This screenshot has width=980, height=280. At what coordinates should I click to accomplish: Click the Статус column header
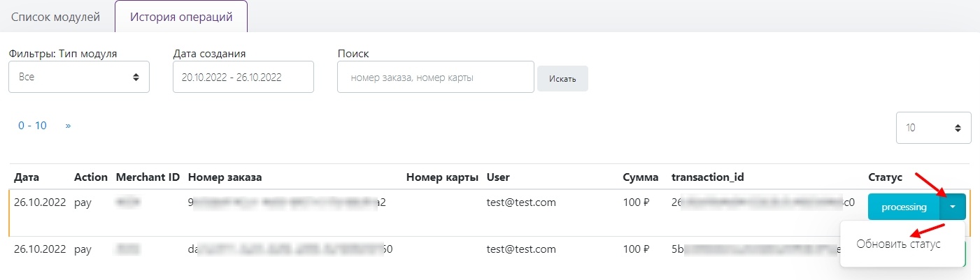pyautogui.click(x=885, y=177)
